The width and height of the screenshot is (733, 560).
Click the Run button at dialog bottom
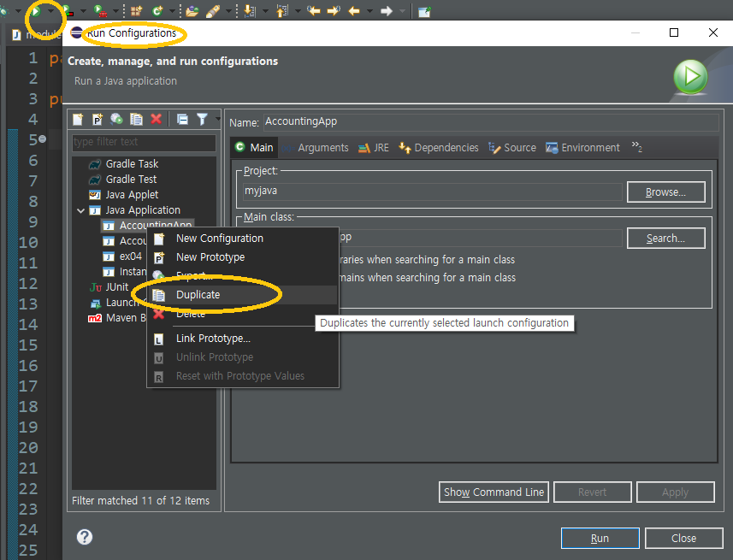click(x=600, y=539)
